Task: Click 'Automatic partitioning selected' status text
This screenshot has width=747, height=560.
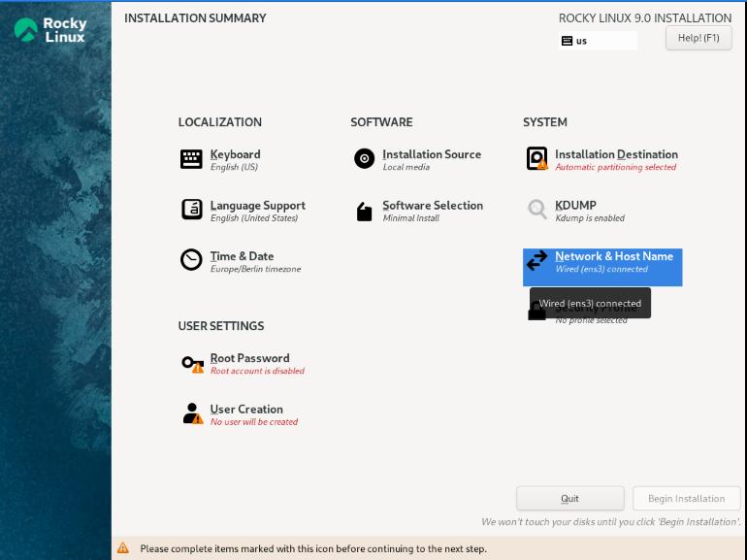Action: click(615, 167)
